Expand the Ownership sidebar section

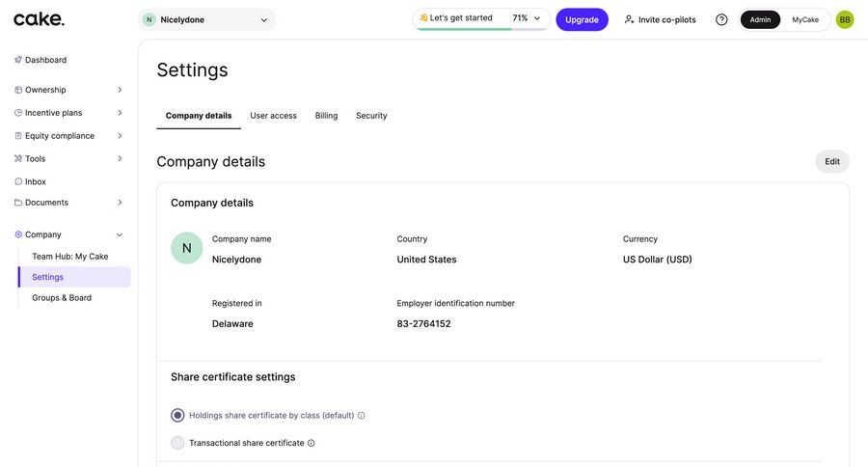[120, 90]
